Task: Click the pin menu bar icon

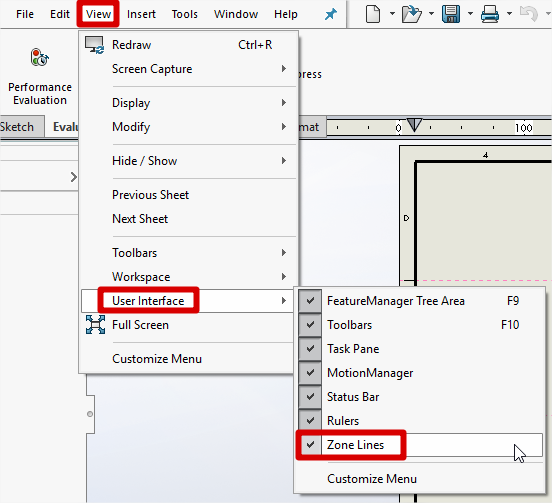Action: (331, 14)
